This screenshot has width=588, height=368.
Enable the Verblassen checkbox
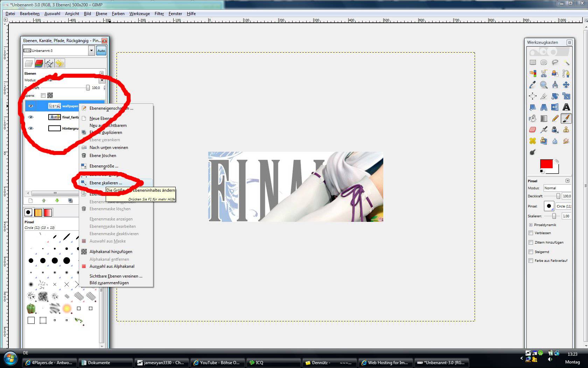point(531,233)
